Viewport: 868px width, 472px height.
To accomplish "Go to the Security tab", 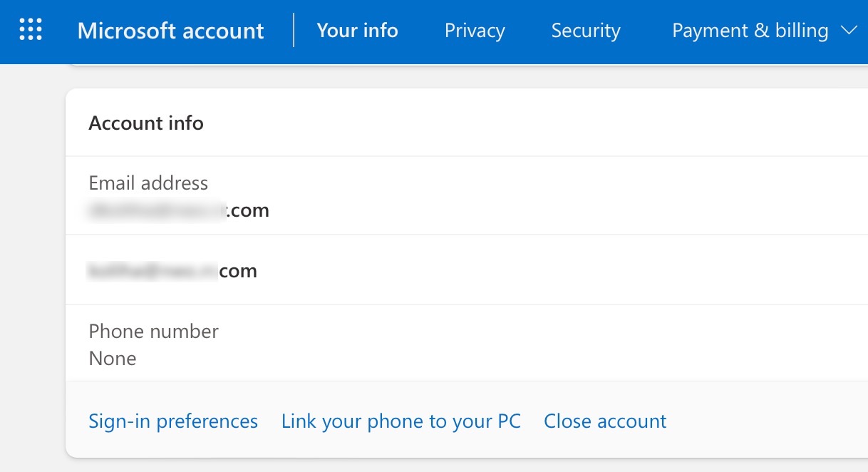I will click(x=586, y=31).
